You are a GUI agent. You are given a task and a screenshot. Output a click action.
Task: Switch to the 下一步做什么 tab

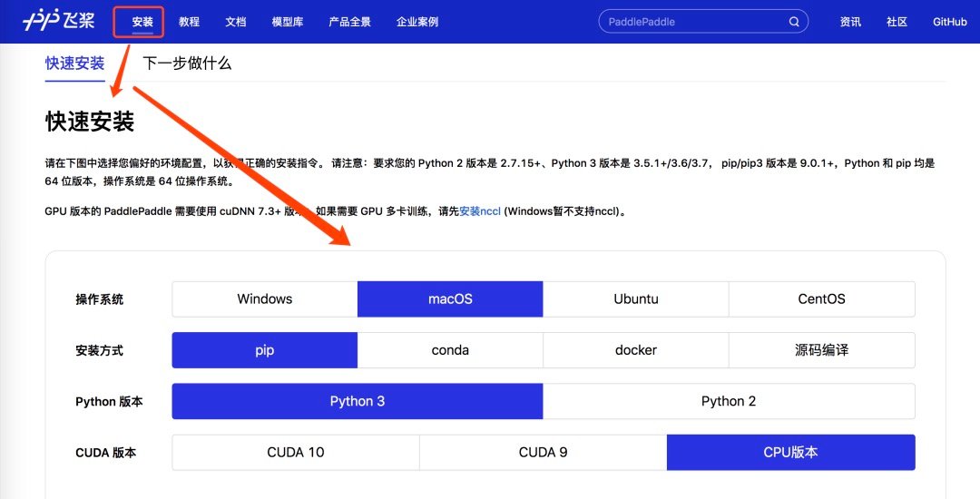click(x=187, y=64)
